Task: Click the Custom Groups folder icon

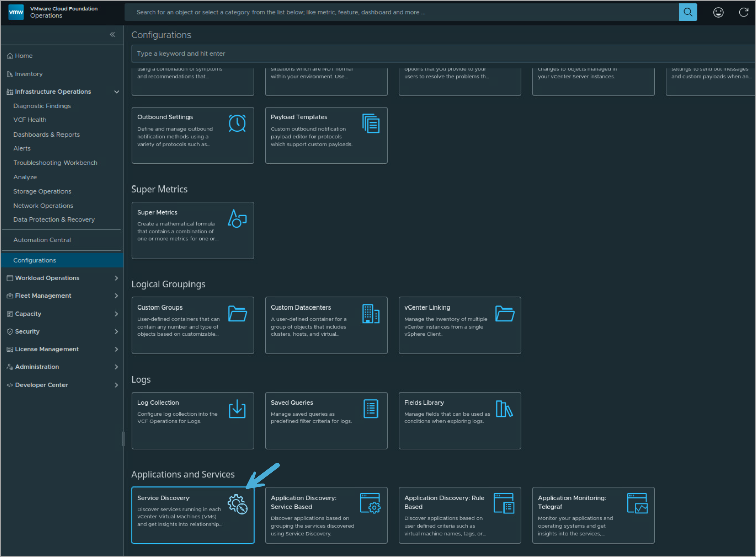Action: tap(237, 314)
